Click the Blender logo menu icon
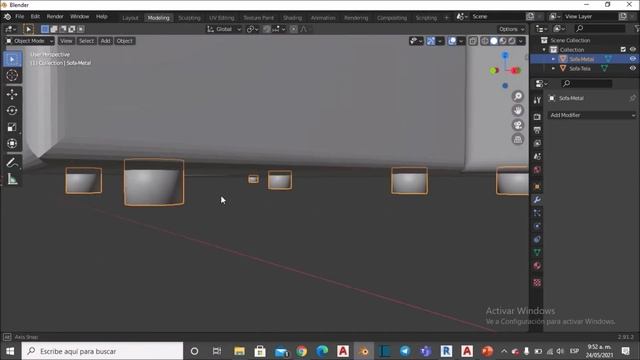 (7, 17)
